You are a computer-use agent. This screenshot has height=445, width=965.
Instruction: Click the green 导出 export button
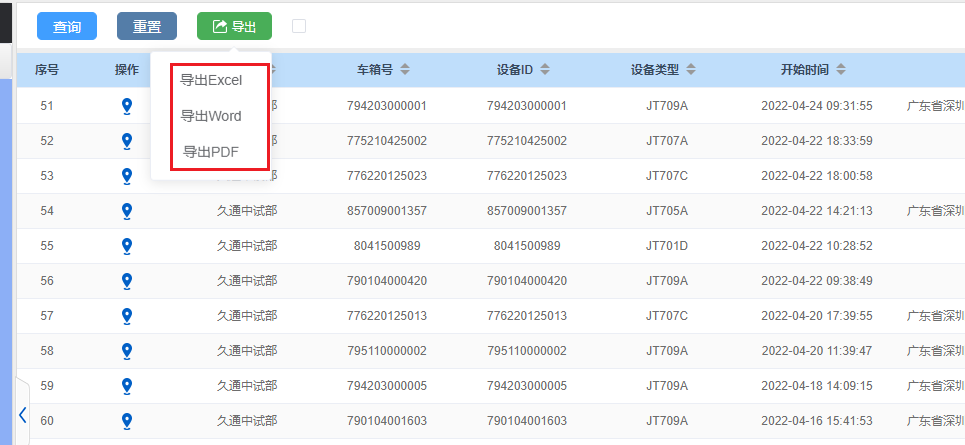point(234,27)
